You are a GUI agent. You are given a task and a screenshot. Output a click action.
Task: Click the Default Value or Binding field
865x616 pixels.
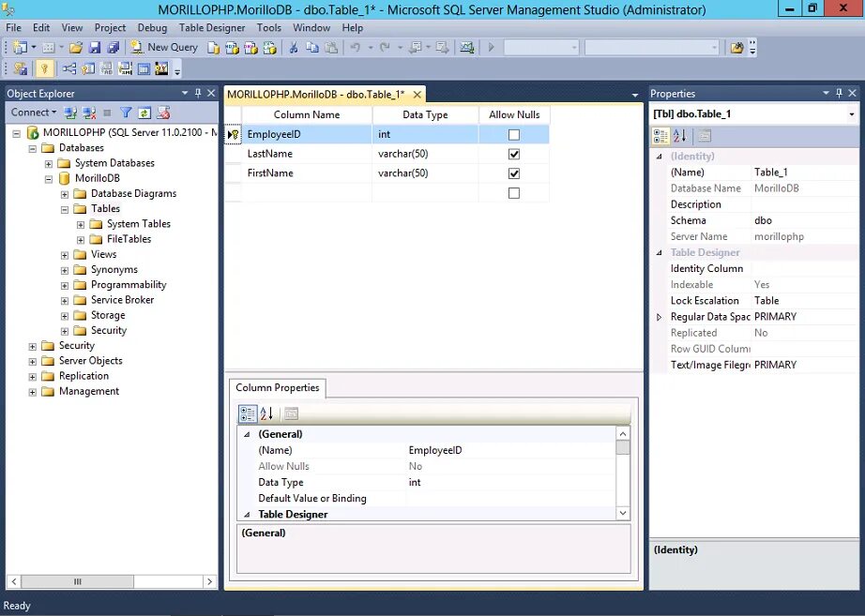510,499
